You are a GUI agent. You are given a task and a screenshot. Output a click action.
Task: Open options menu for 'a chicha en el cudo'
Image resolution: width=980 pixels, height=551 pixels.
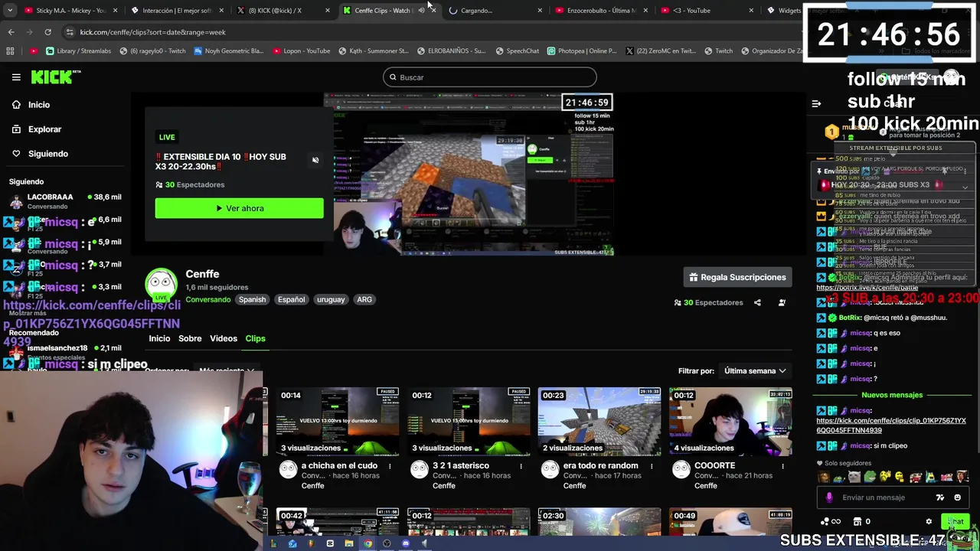pos(390,466)
